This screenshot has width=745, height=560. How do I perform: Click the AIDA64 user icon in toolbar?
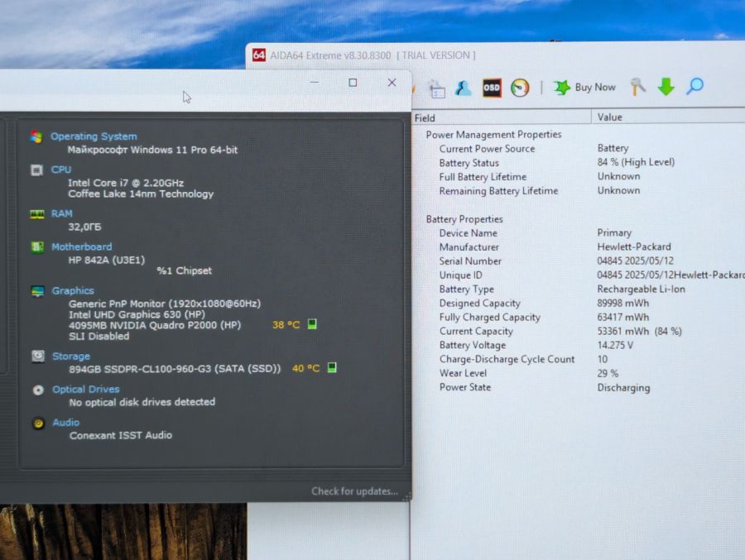[464, 89]
